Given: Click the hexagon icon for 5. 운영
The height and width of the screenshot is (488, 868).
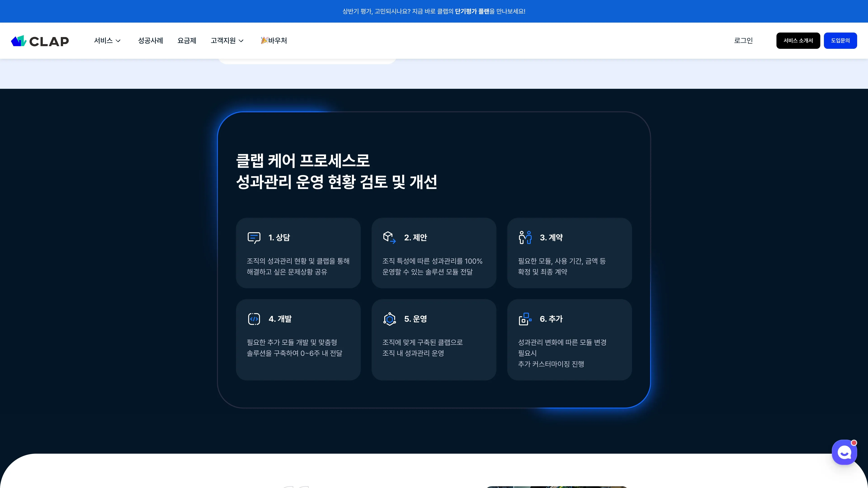Looking at the screenshot, I should pos(389,319).
